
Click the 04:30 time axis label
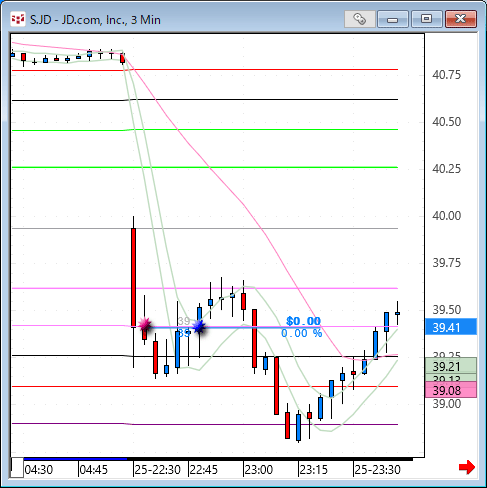pos(39,470)
